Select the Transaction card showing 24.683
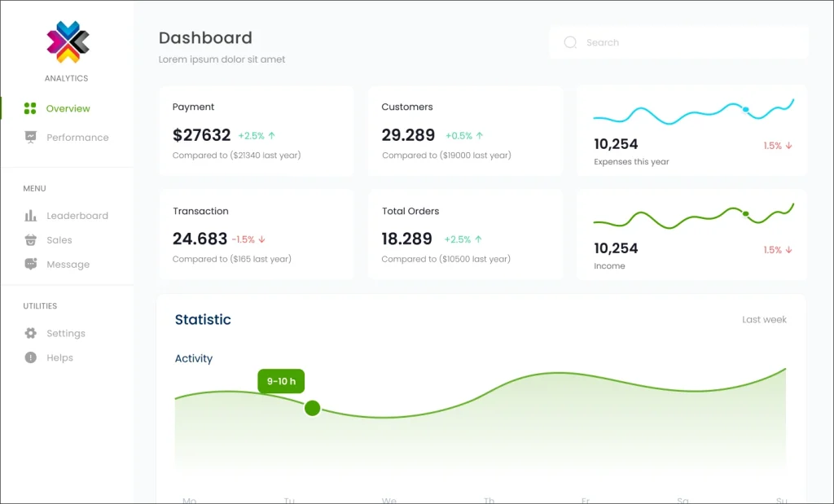The width and height of the screenshot is (834, 504). [x=257, y=234]
